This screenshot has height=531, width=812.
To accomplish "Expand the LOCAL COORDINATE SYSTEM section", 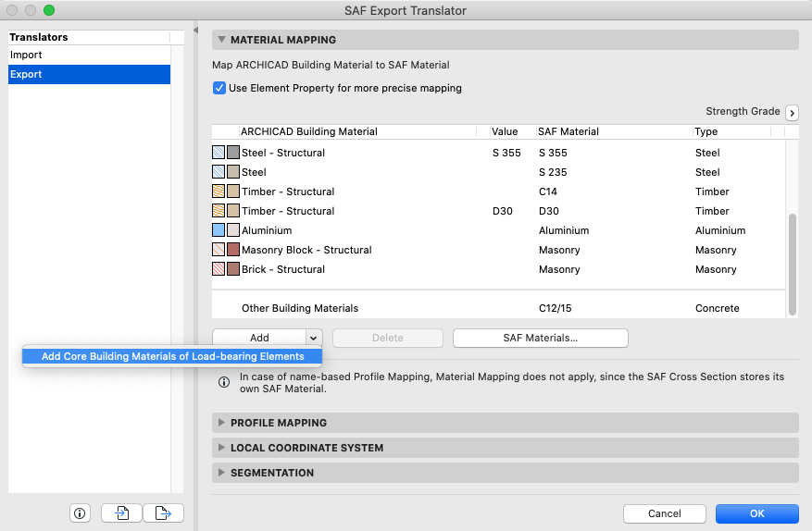I will (x=221, y=447).
